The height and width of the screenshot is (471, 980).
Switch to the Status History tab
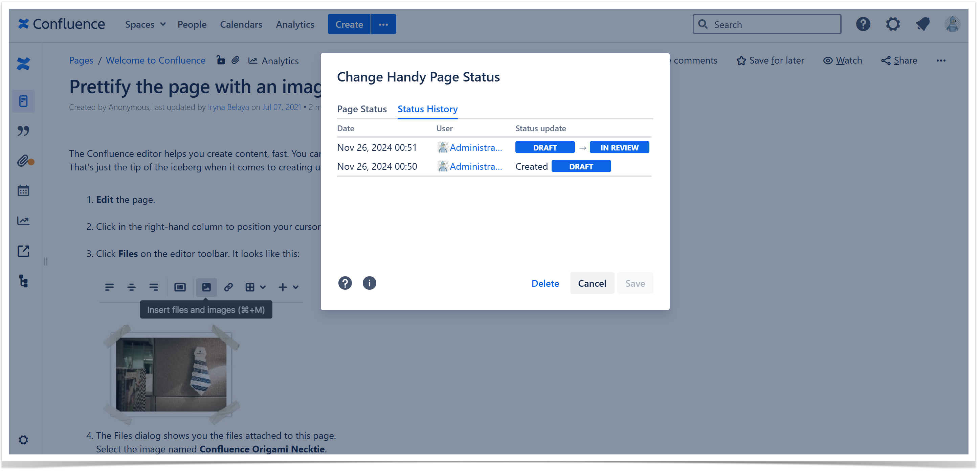(427, 108)
